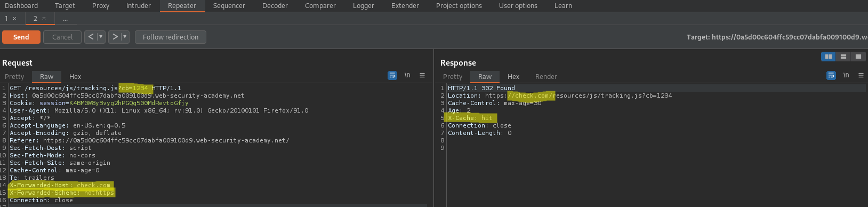868x207 pixels.
Task: Click the Target URL label
Action: pos(777,37)
